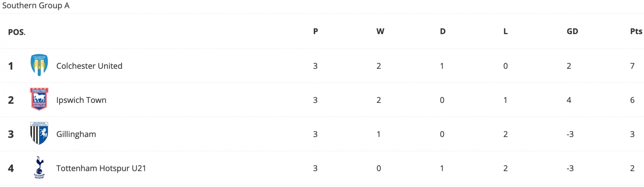Click the Gillingham club crest

(x=39, y=134)
